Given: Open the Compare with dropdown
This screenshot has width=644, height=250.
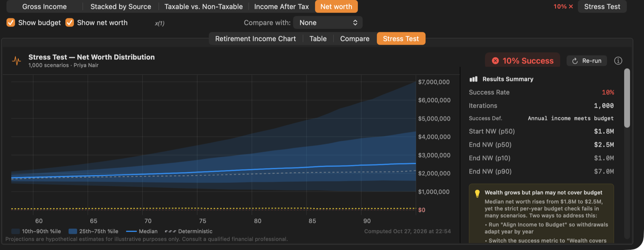Looking at the screenshot, I should click(x=328, y=23).
